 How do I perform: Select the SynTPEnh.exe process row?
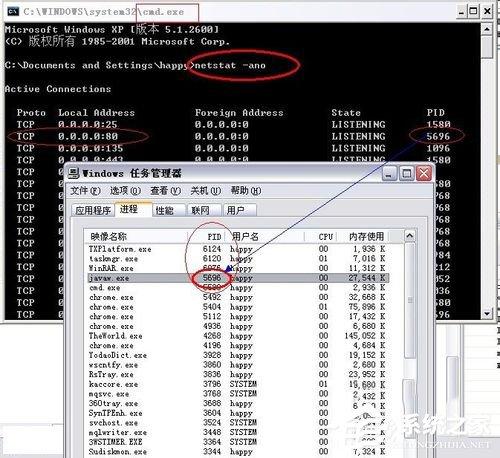point(237,413)
